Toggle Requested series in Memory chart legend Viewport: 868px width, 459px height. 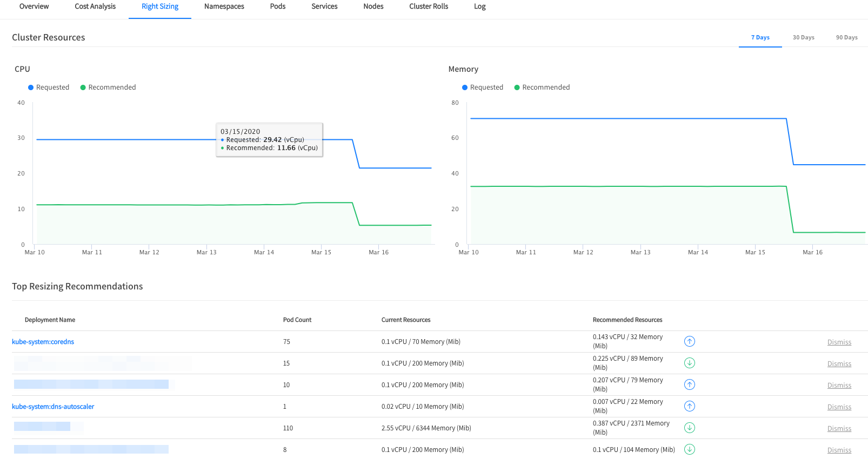[x=483, y=87]
